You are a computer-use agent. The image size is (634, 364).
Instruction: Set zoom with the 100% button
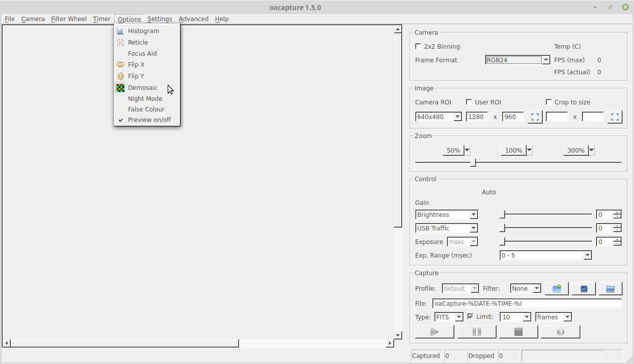click(x=514, y=150)
